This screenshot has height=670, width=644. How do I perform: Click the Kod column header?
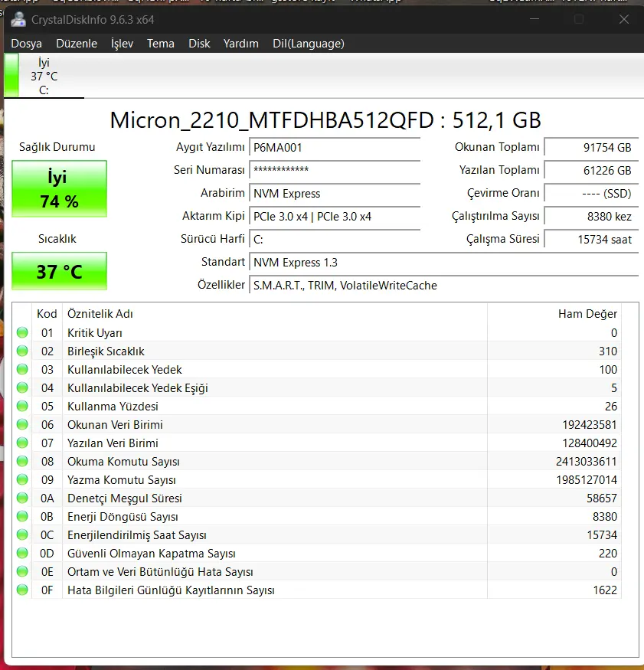click(47, 314)
